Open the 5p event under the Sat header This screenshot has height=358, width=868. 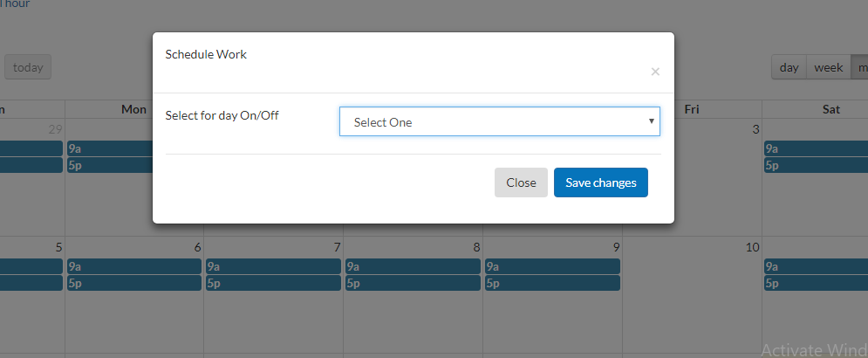point(816,165)
